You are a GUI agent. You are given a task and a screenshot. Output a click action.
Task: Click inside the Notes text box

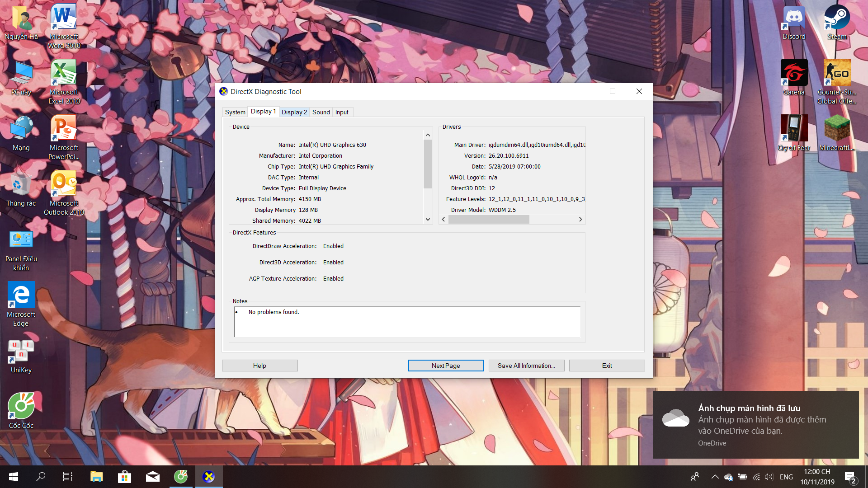(x=407, y=322)
